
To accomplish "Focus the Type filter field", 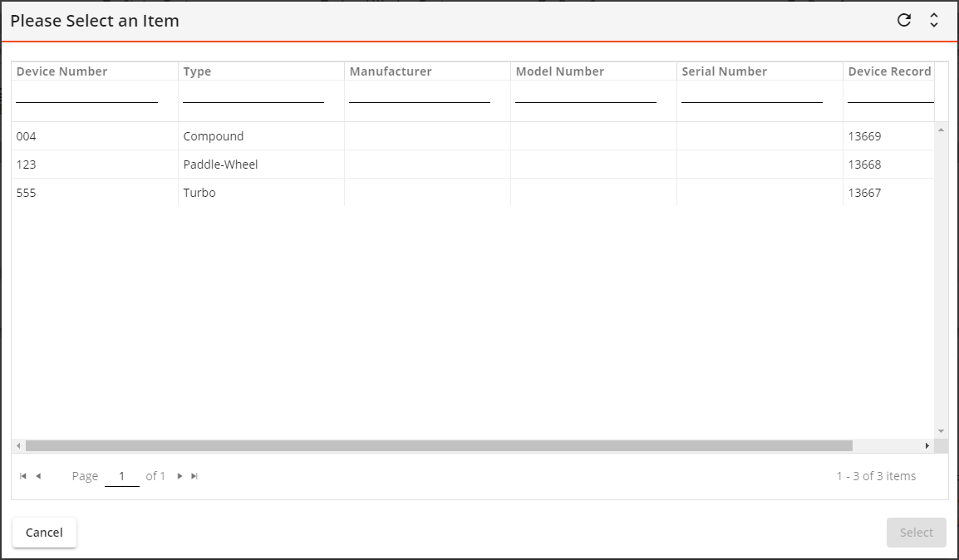I will [253, 96].
